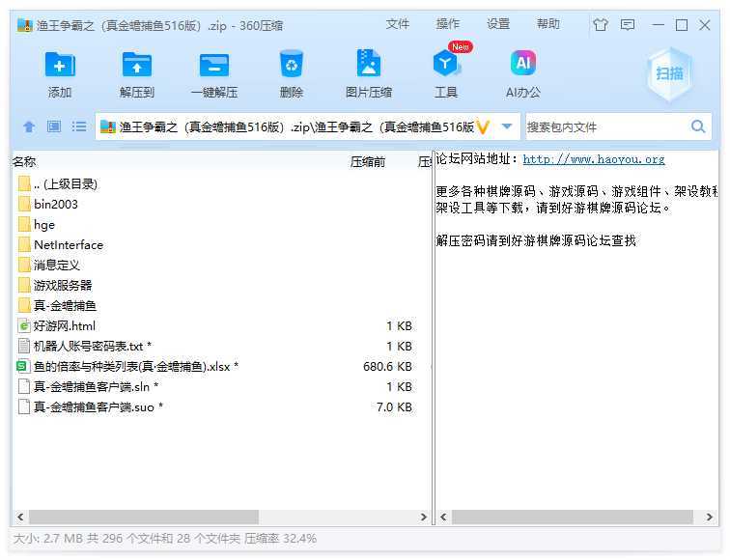Click the 扫描 (Scan) hexagon button

pos(669,73)
